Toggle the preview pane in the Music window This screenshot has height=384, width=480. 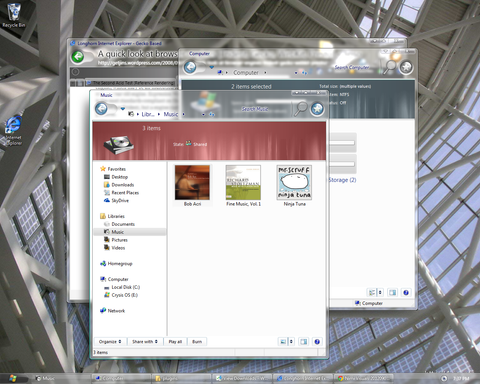(303, 342)
